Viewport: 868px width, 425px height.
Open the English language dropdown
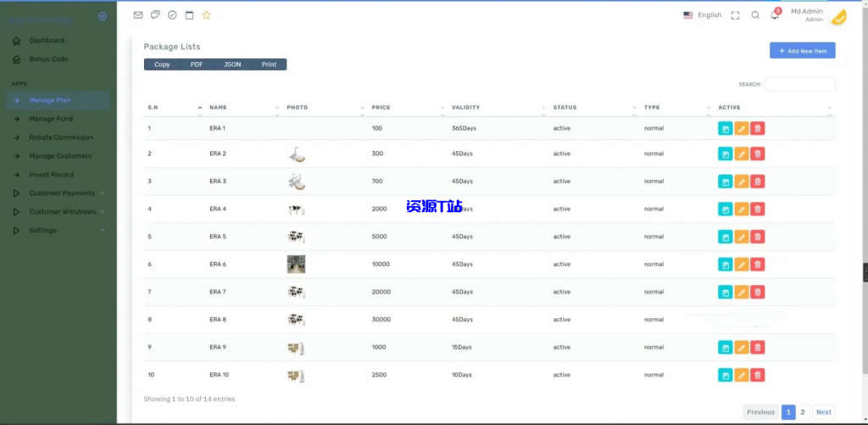tap(703, 15)
